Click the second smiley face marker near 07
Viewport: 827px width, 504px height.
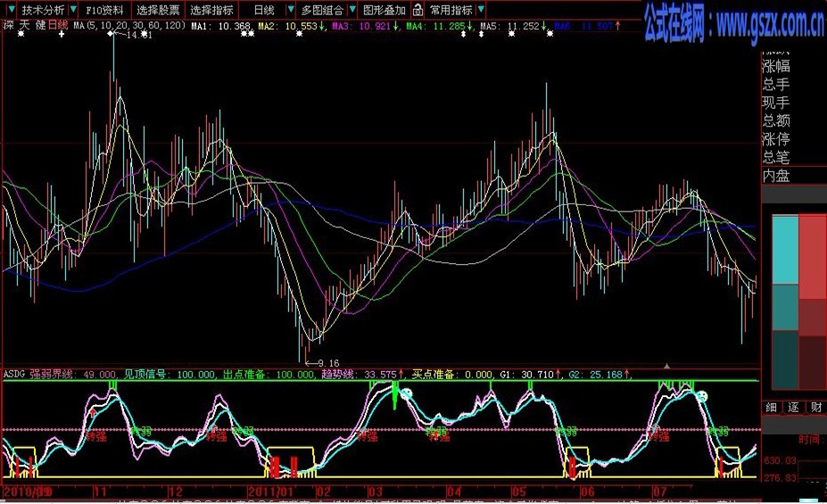(702, 395)
